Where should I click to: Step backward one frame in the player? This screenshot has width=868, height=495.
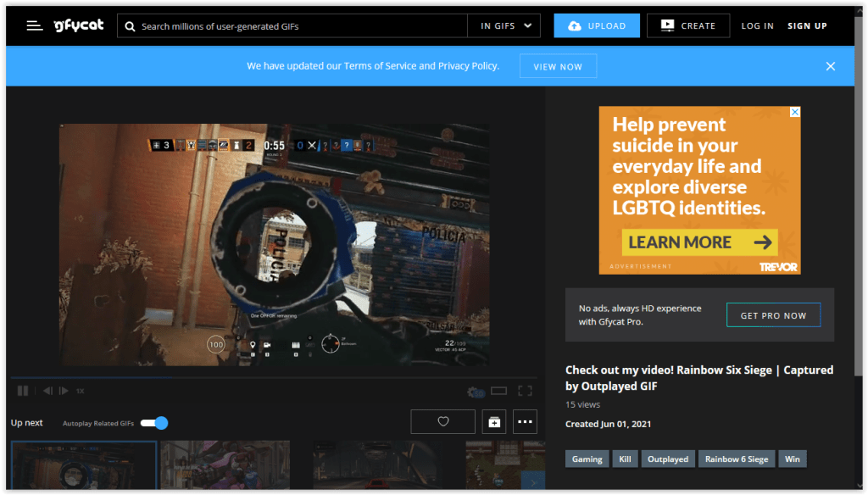point(47,391)
